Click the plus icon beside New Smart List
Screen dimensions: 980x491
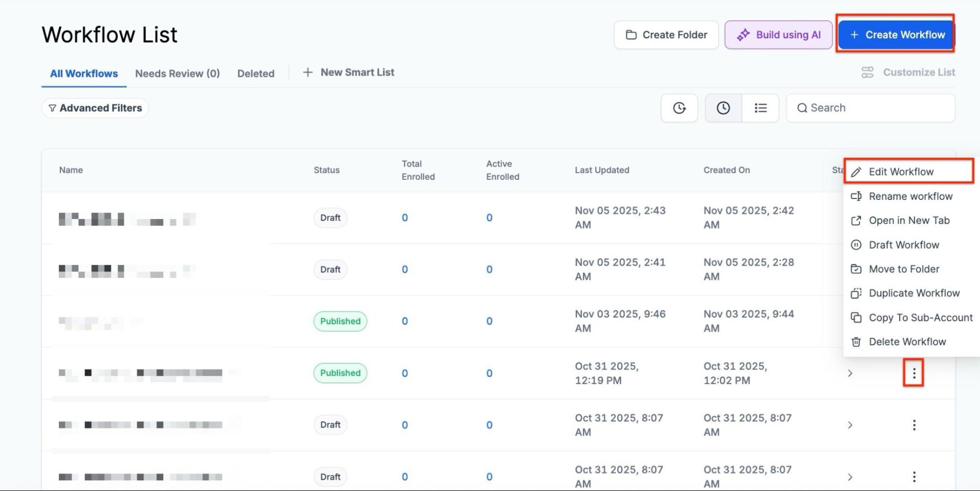point(307,73)
